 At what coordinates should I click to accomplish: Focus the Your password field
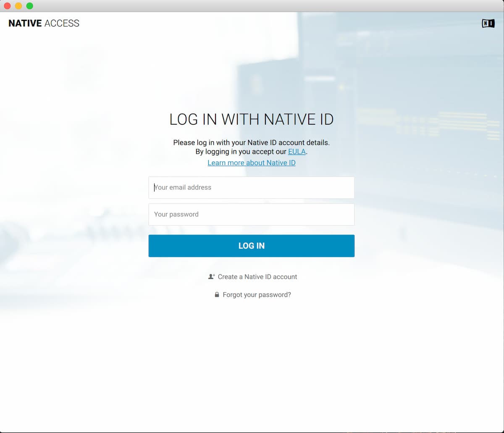pyautogui.click(x=252, y=214)
